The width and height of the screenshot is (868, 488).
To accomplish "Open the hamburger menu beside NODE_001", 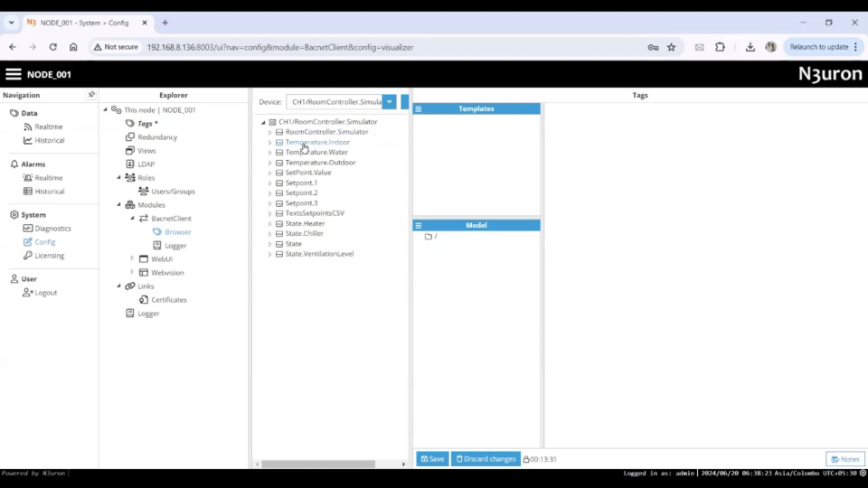I will tap(14, 74).
